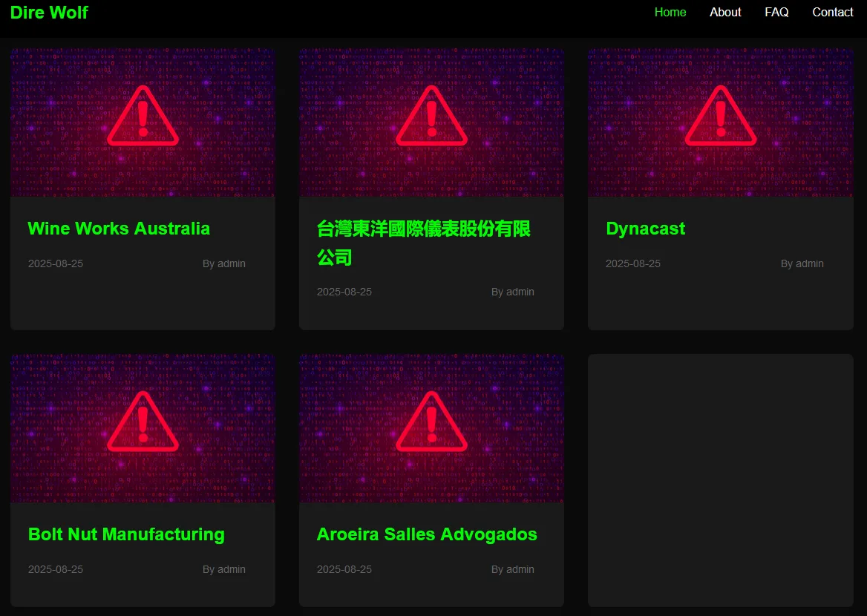Open the About page
Screen dimensions: 867x616
coord(725,12)
